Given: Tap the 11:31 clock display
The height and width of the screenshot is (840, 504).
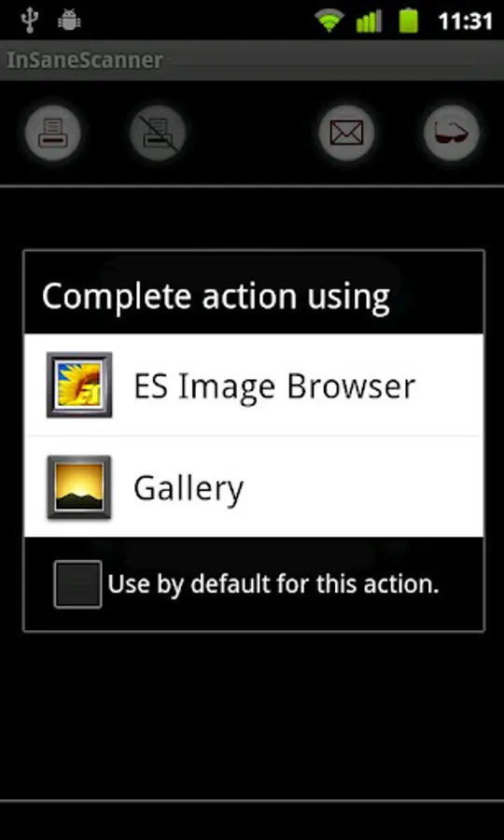Looking at the screenshot, I should point(465,21).
